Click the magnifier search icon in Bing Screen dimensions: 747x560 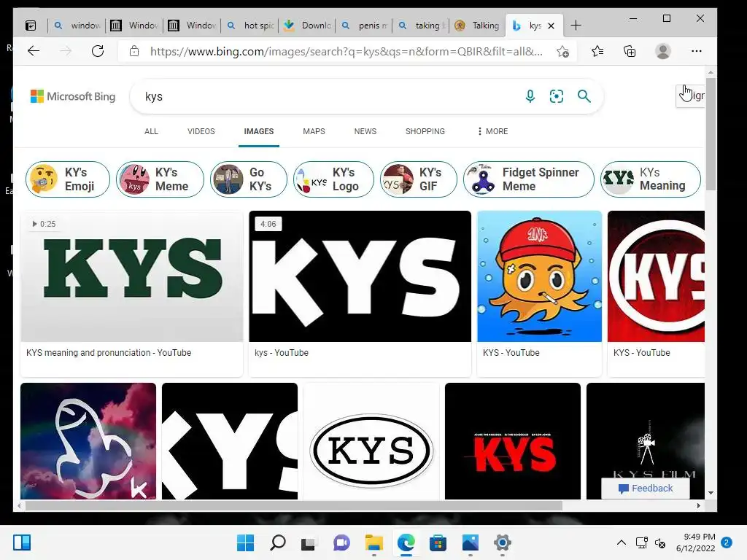click(x=584, y=96)
